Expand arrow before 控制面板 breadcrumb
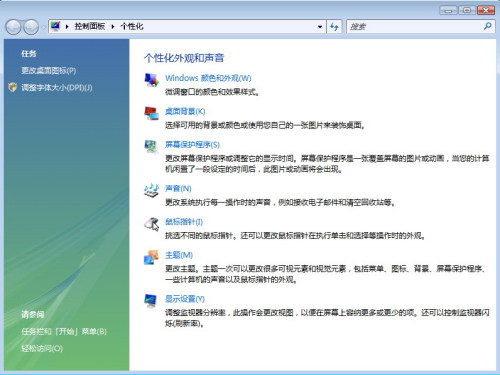This screenshot has width=500, height=375. point(67,26)
